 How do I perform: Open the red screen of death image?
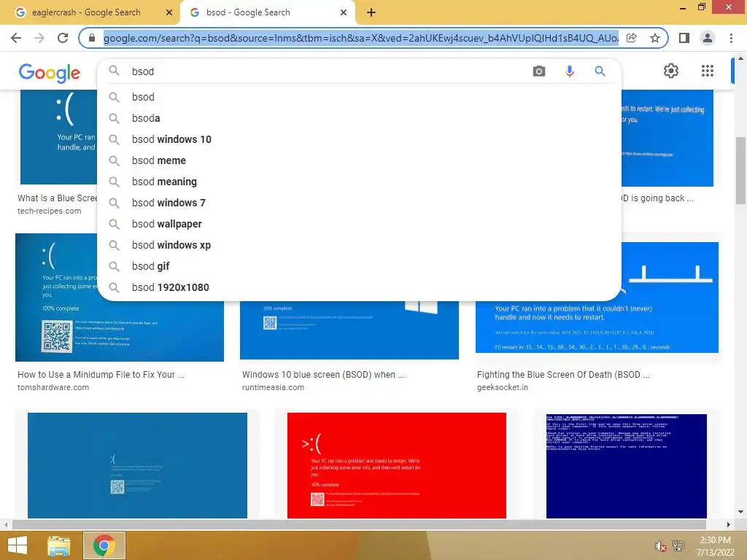pyautogui.click(x=396, y=465)
